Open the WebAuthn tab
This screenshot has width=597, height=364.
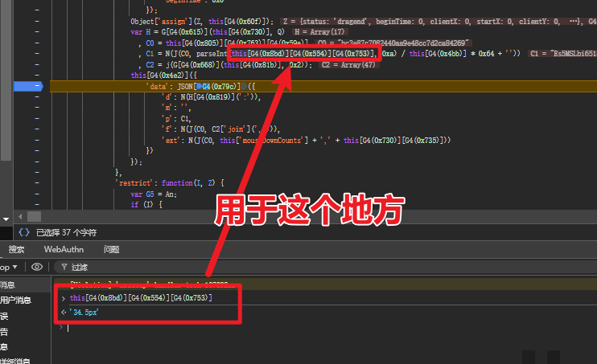[x=64, y=249]
